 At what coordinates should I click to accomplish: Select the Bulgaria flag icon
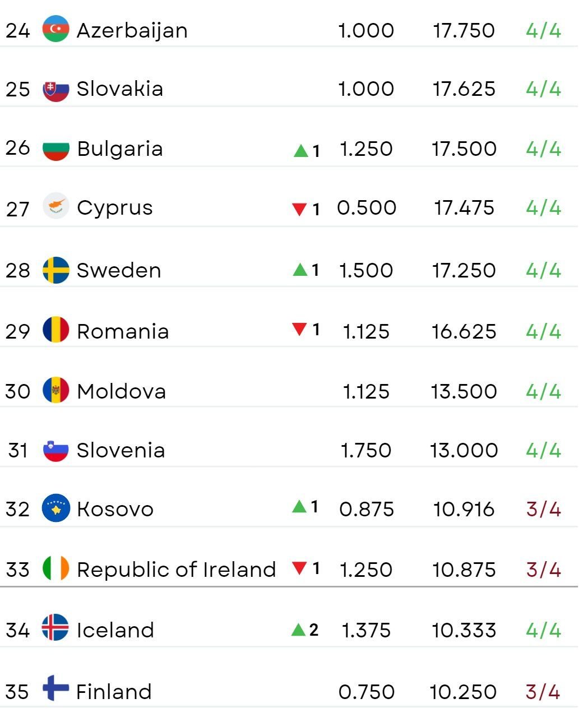[56, 149]
